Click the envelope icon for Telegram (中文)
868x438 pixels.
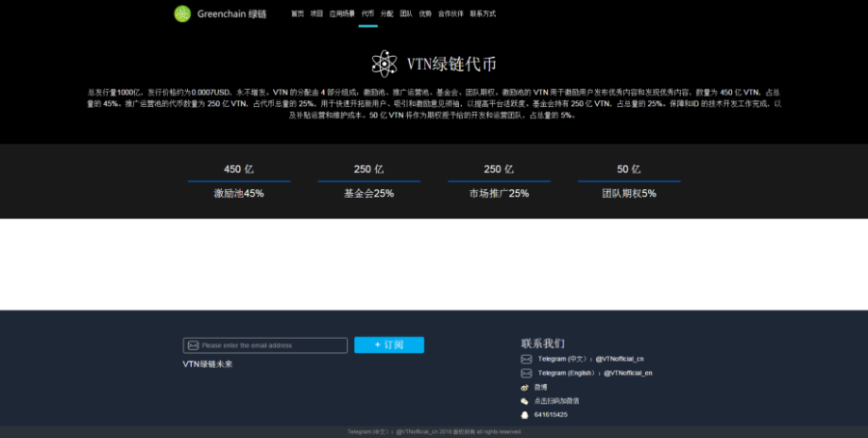click(x=526, y=359)
